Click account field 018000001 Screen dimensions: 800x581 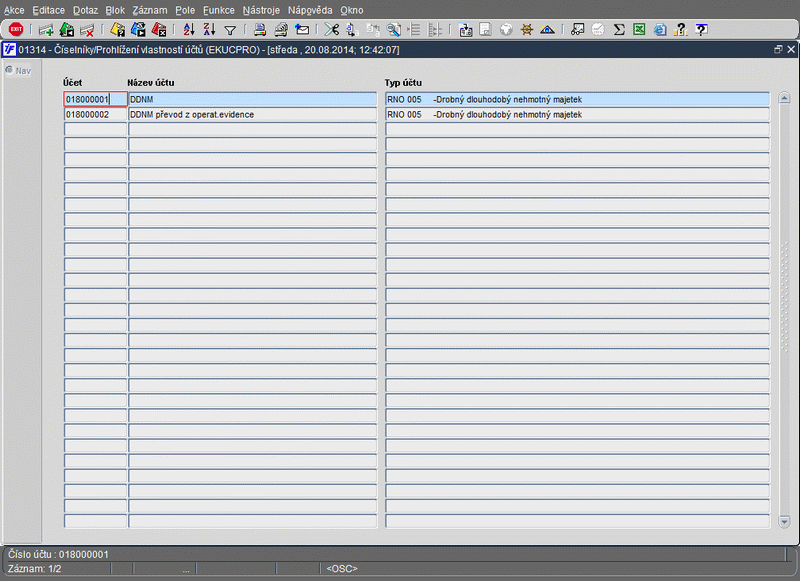(95, 99)
